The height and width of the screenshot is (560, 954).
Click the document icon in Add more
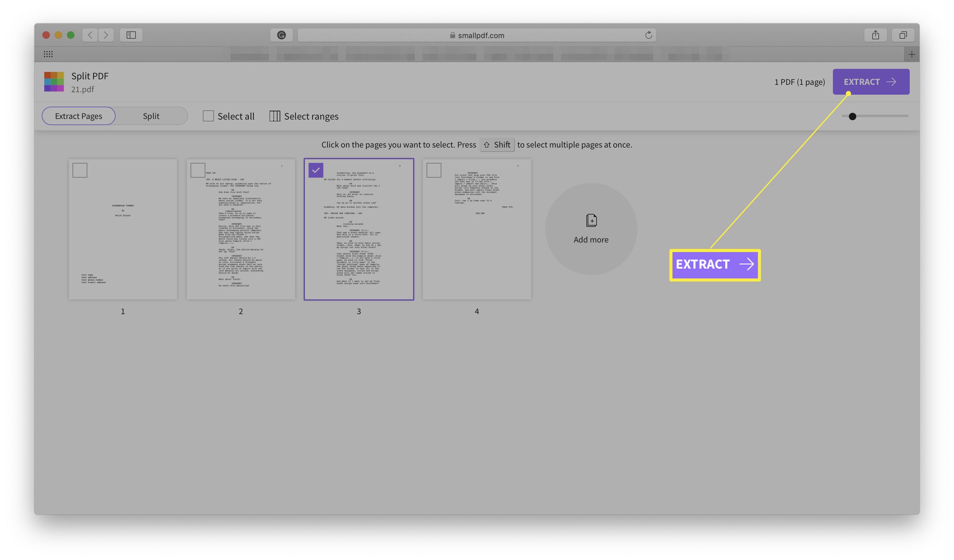[x=591, y=220]
